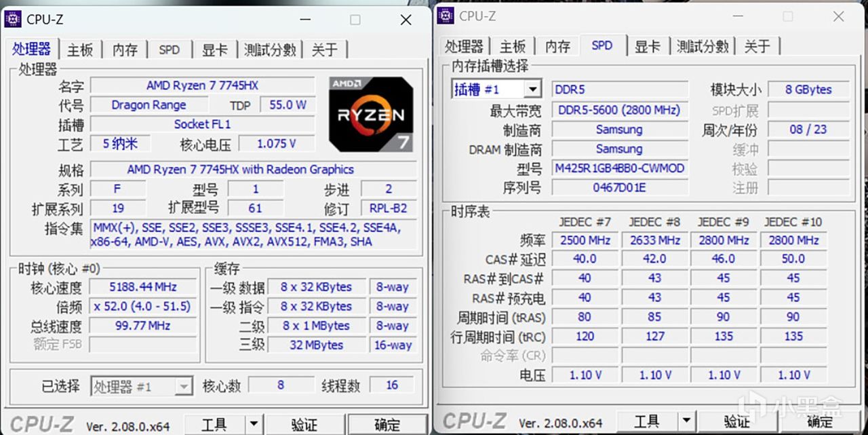Click the JEDEC #7 frequency 2500 MHz
The height and width of the screenshot is (435, 868).
point(585,240)
